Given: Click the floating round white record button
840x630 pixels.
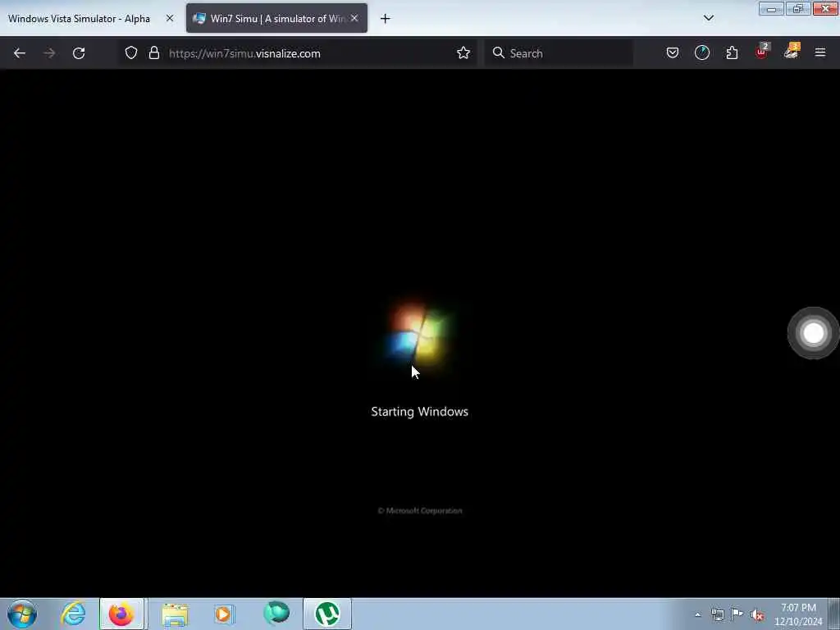Looking at the screenshot, I should 813,333.
